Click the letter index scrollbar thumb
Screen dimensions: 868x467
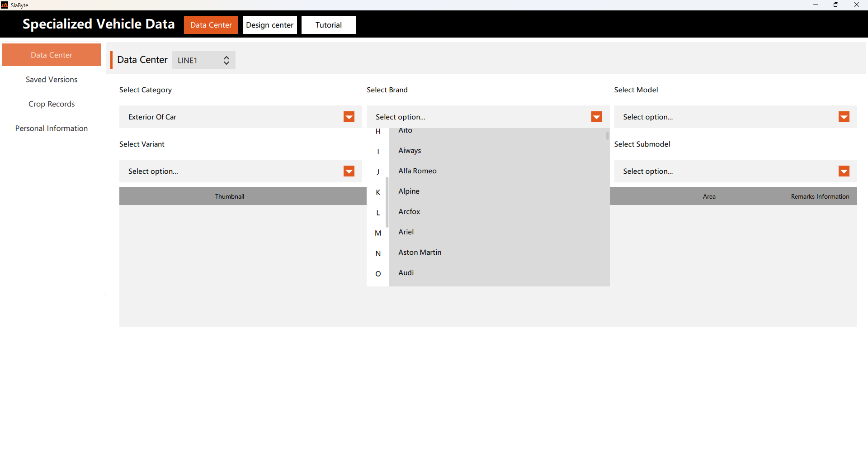[x=387, y=202]
